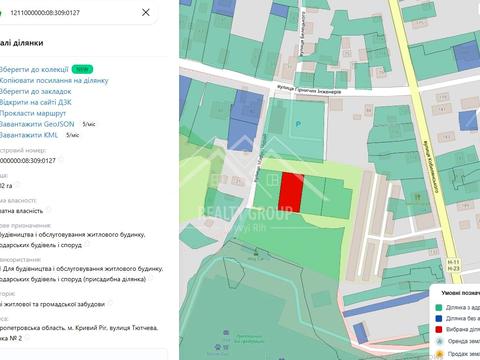Click 'Копіювати посилання на ділянку'
The width and height of the screenshot is (480, 360).
54,80
